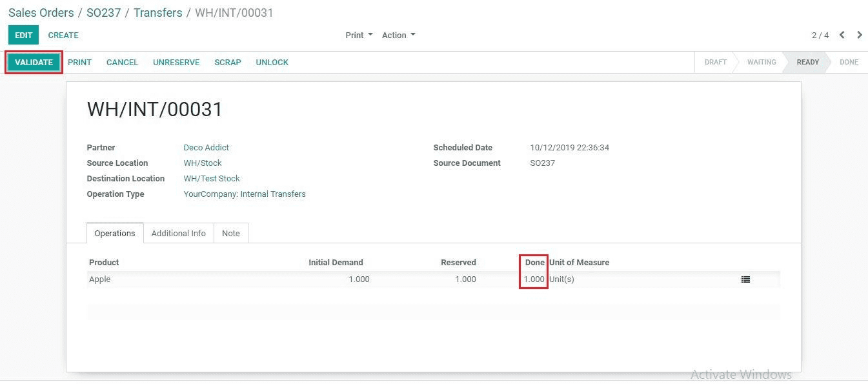The image size is (868, 384).
Task: Unreserve the transfer quantities
Action: click(176, 63)
